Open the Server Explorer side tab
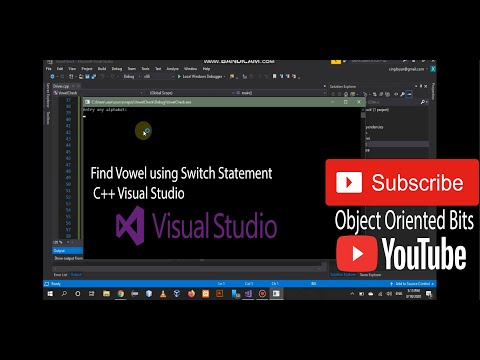 coord(48,95)
